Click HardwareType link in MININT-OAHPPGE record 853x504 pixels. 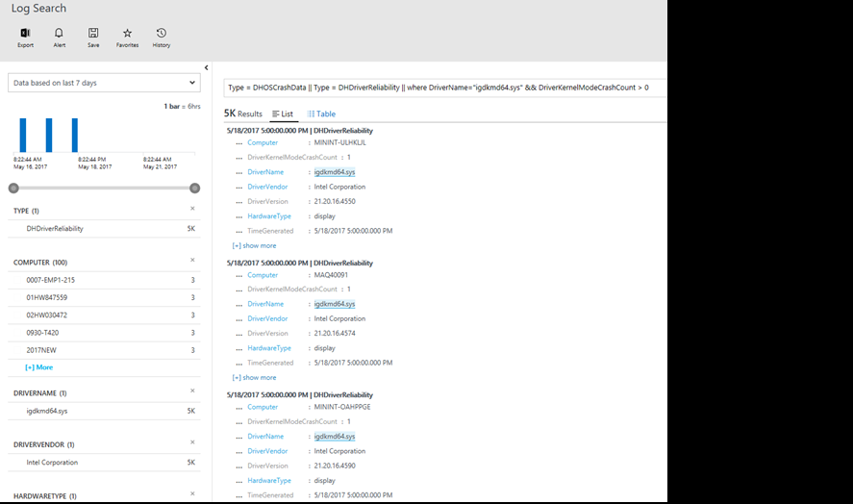click(269, 481)
